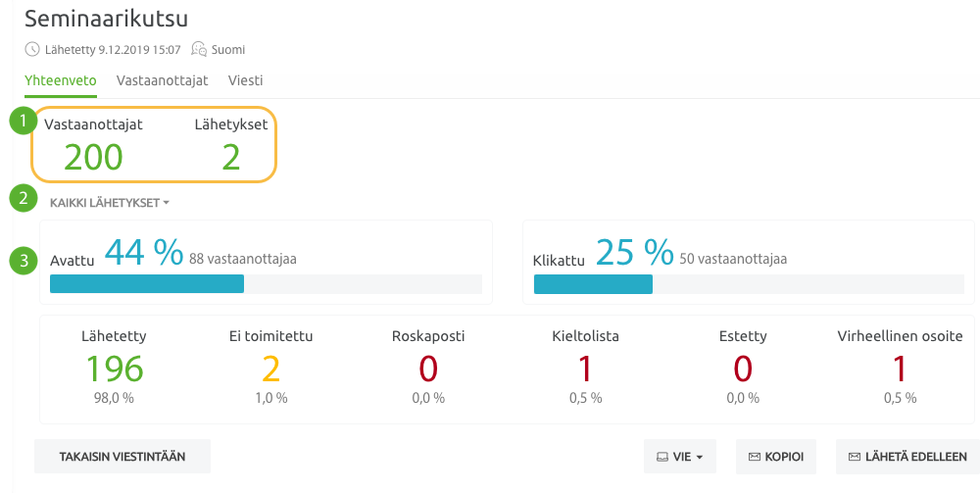This screenshot has height=493, width=980.
Task: Click the "Lähetetty 9.12.2019 15:07" timestamp text
Action: (x=113, y=49)
